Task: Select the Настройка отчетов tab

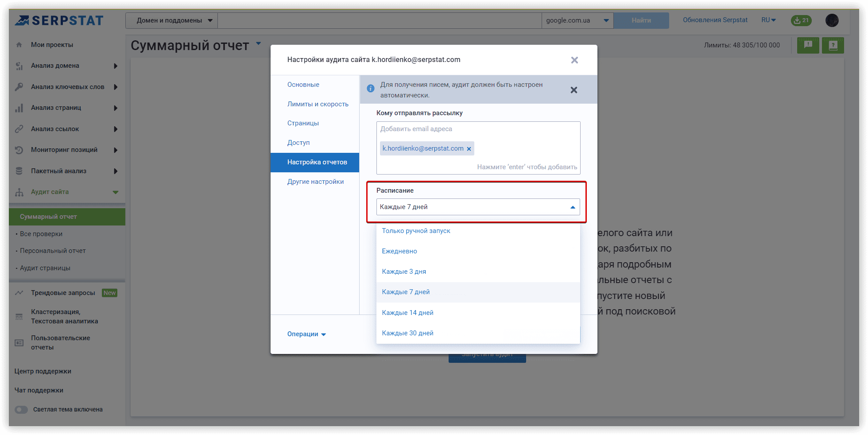Action: click(315, 163)
